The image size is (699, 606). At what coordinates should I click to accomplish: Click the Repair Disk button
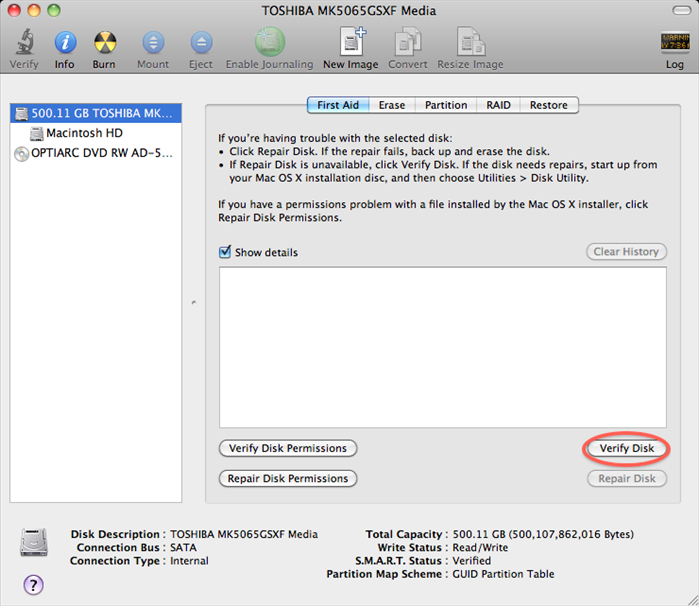(x=627, y=478)
